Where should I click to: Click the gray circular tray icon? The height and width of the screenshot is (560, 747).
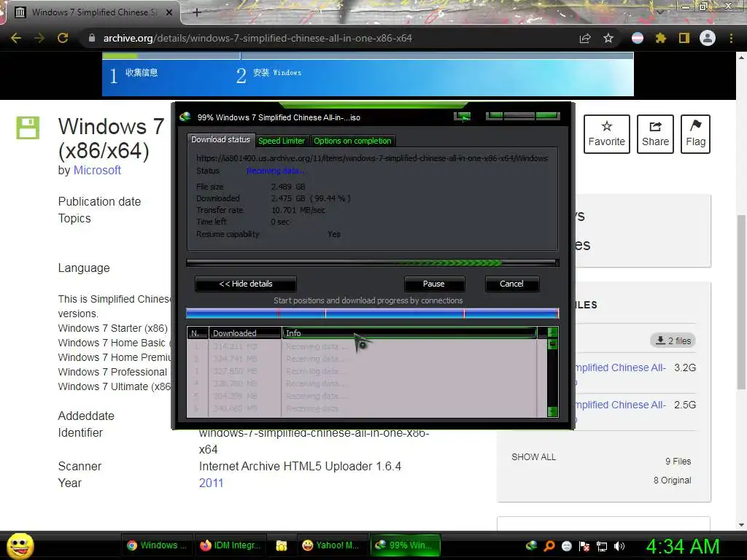pyautogui.click(x=566, y=545)
